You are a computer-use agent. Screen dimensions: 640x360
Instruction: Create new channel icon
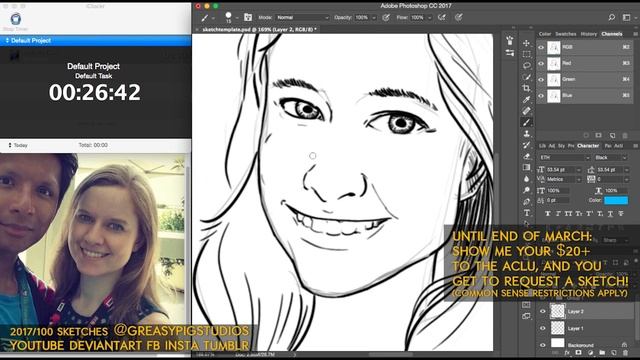(612, 135)
